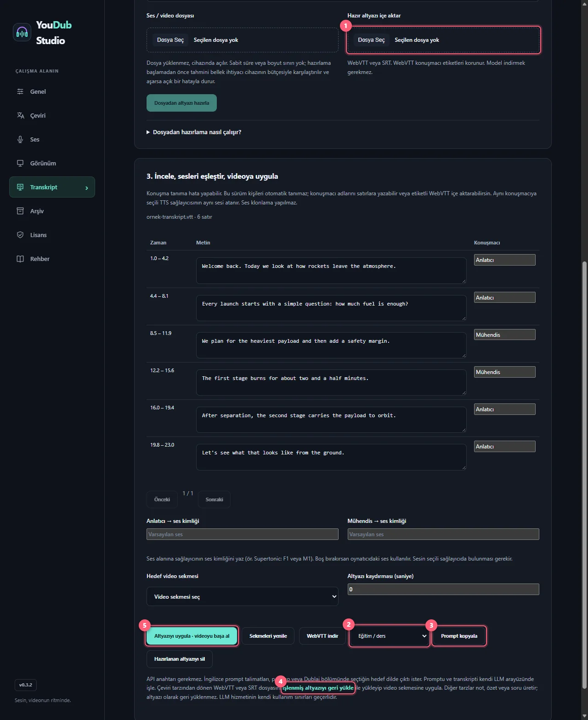Click the Arşiv archive box icon
Screen dimensions: 588x720
coord(20,211)
